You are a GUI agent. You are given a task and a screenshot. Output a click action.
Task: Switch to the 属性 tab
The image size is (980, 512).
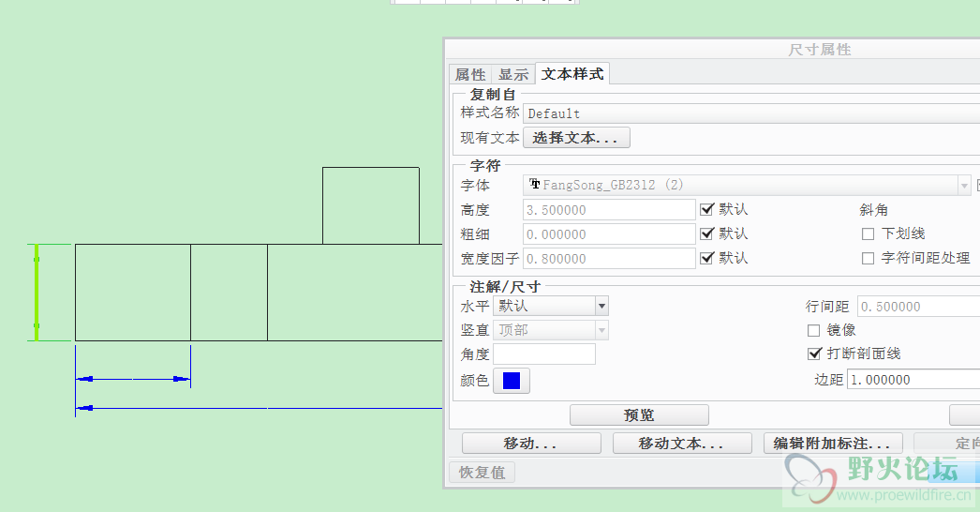(470, 74)
